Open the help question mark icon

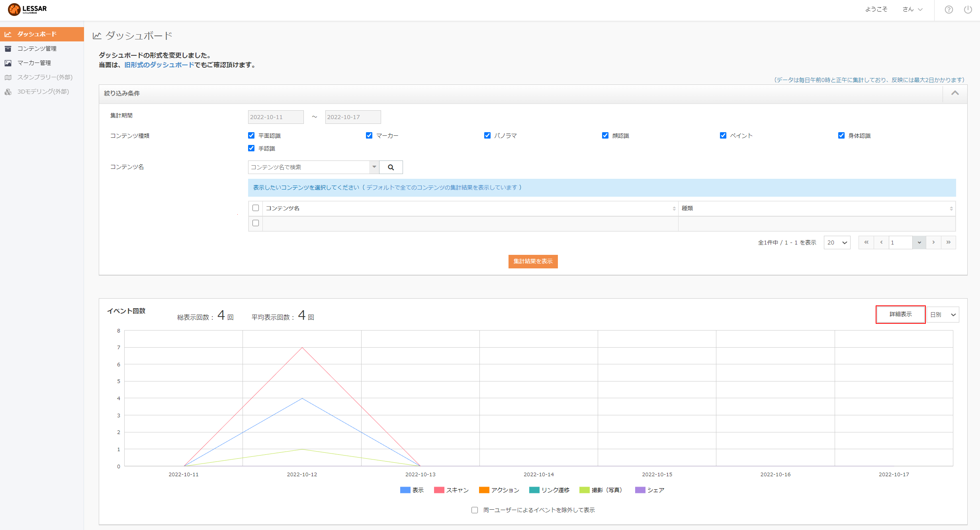pos(949,10)
